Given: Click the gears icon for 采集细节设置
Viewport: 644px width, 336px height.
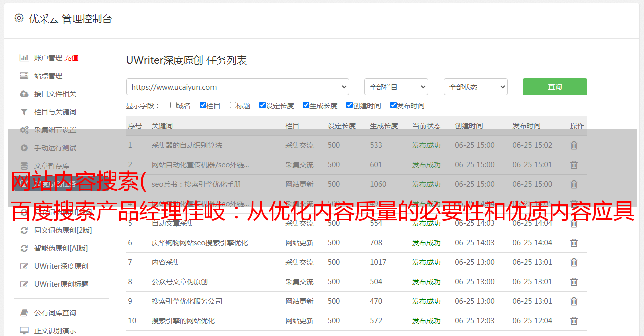Looking at the screenshot, I should [x=24, y=130].
